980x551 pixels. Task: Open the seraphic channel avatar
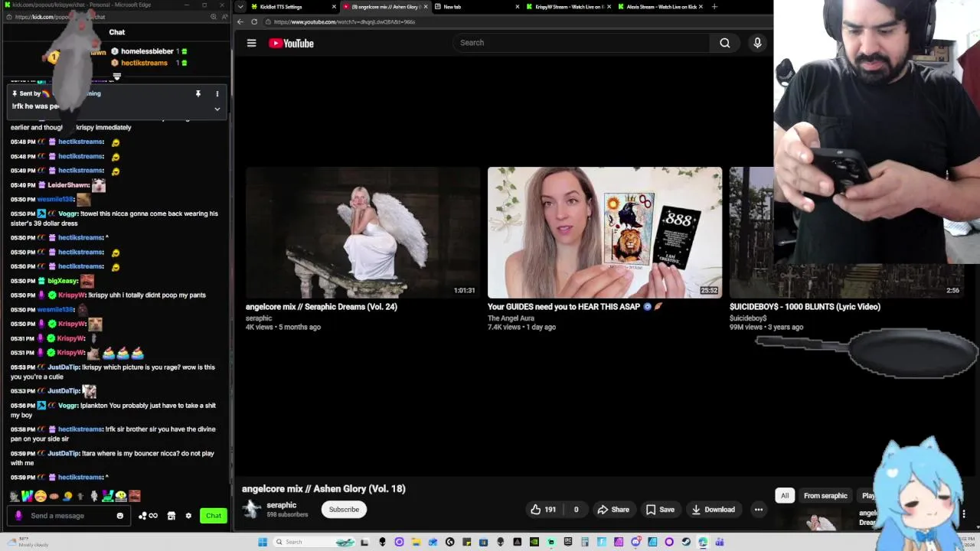pyautogui.click(x=251, y=509)
